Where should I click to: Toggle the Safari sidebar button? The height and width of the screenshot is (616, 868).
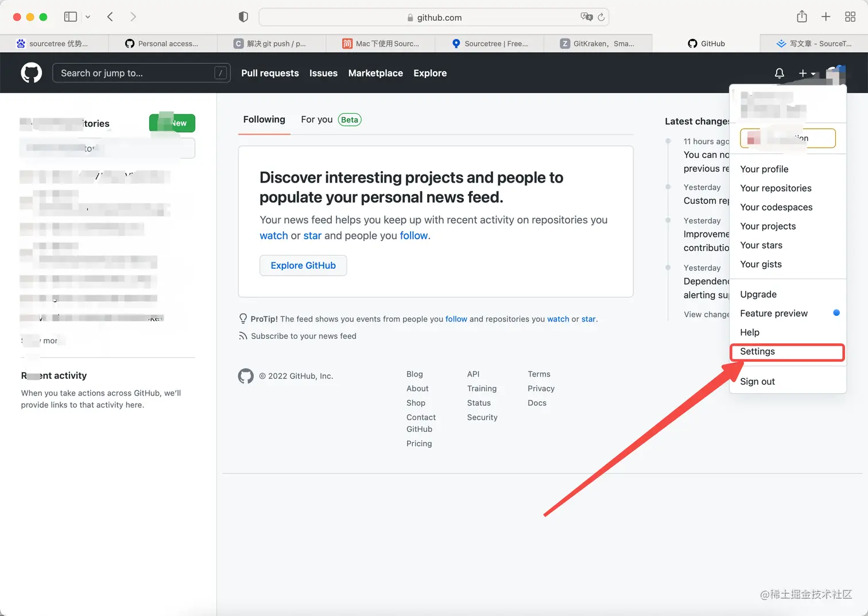71,17
